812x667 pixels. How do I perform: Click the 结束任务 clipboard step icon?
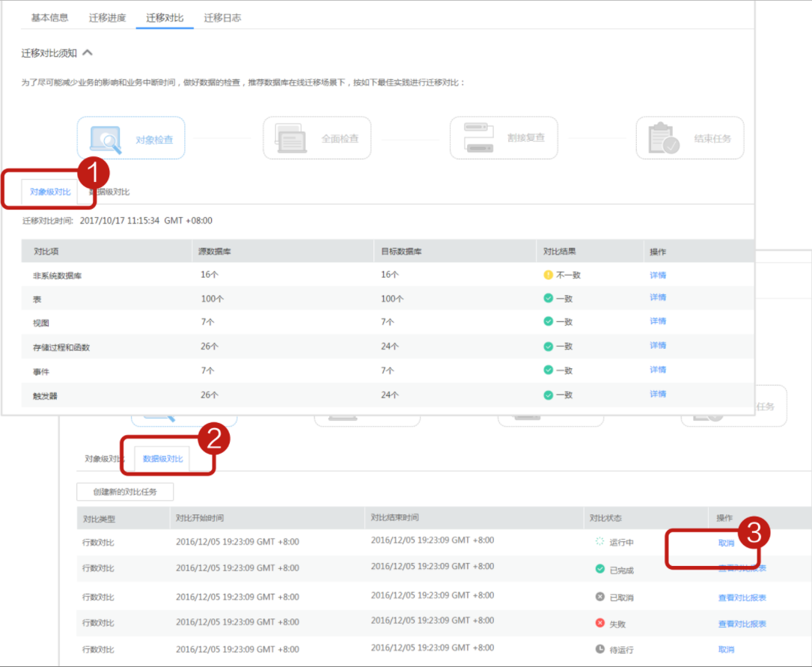click(664, 138)
